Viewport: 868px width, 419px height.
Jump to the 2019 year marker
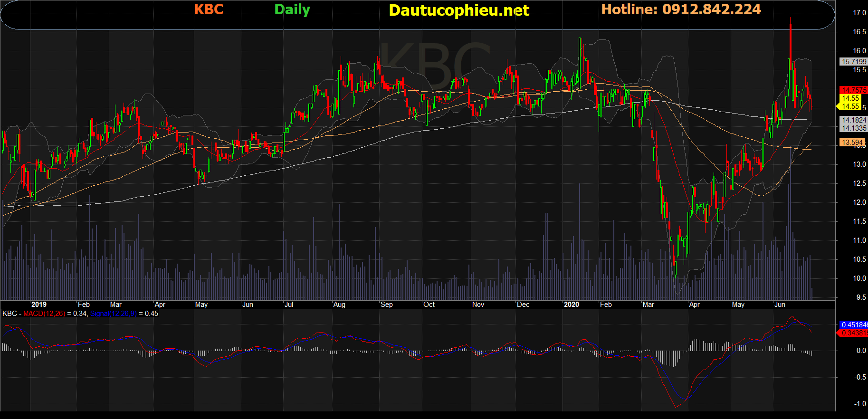click(x=39, y=305)
